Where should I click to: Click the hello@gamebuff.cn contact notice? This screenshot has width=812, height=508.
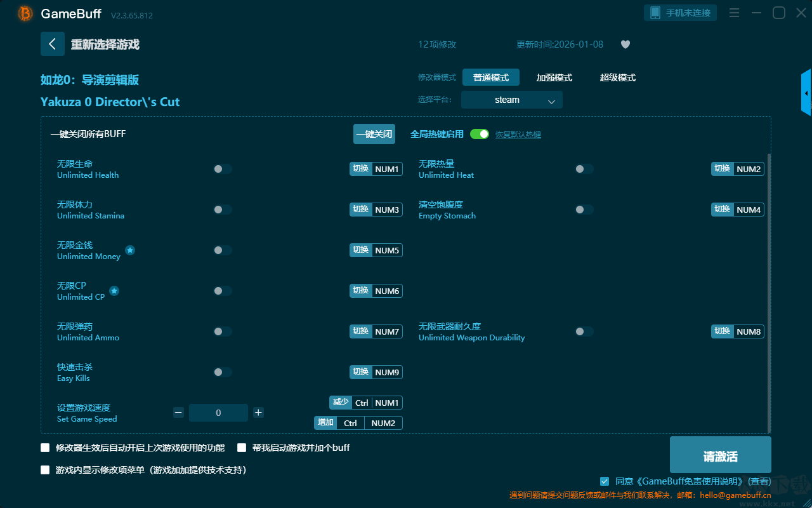[640, 495]
